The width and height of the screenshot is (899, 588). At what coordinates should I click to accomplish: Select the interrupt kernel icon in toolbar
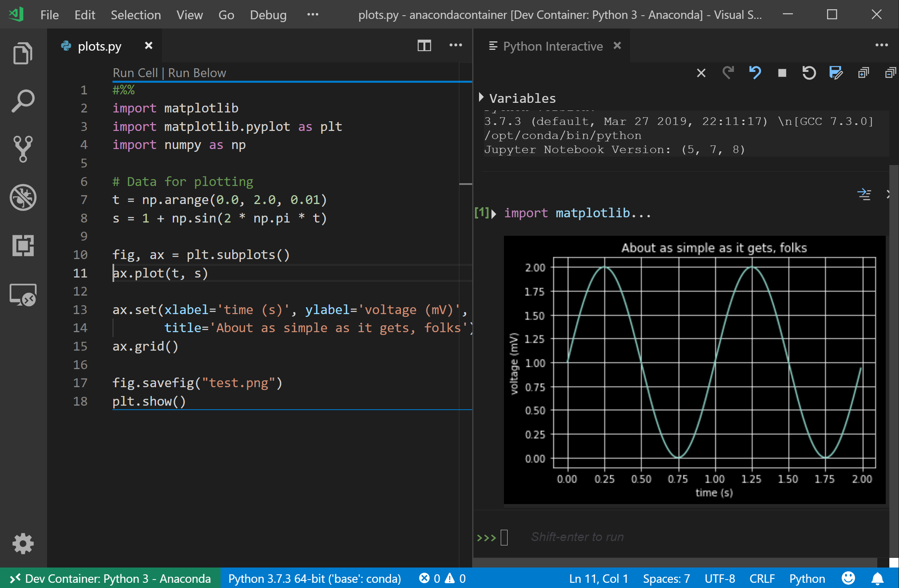click(x=782, y=73)
